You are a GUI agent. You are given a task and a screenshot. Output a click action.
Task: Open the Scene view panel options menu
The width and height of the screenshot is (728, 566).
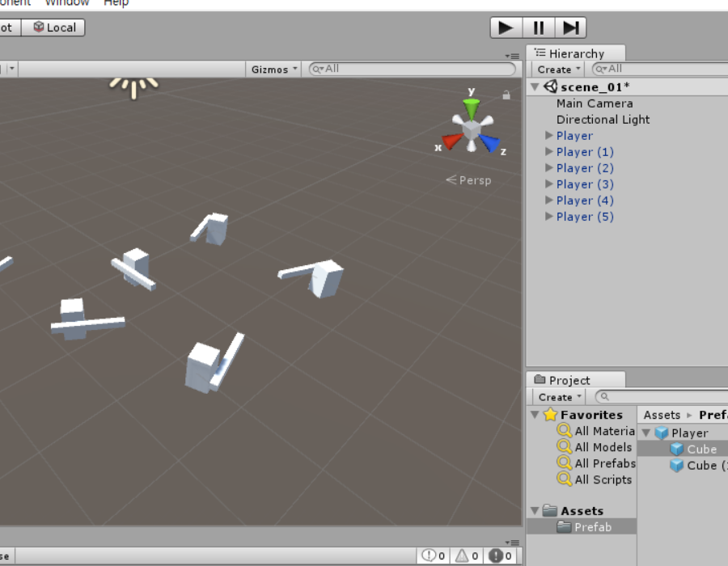pos(513,56)
